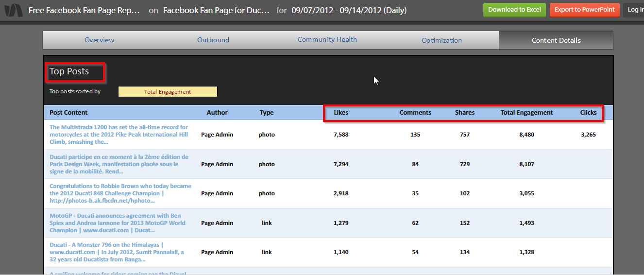This screenshot has height=275, width=644.
Task: Open the report title Free Facebook Fan Page Report
Action: (x=84, y=10)
